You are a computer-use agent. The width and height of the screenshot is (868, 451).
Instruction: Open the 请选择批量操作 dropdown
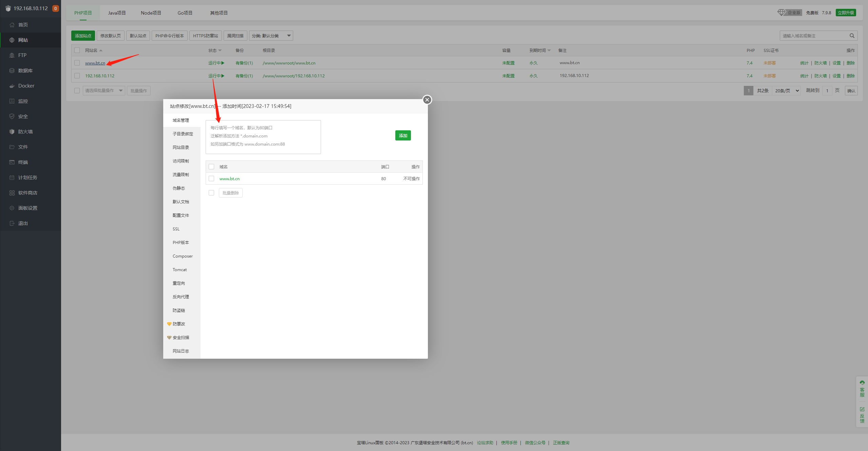(103, 91)
